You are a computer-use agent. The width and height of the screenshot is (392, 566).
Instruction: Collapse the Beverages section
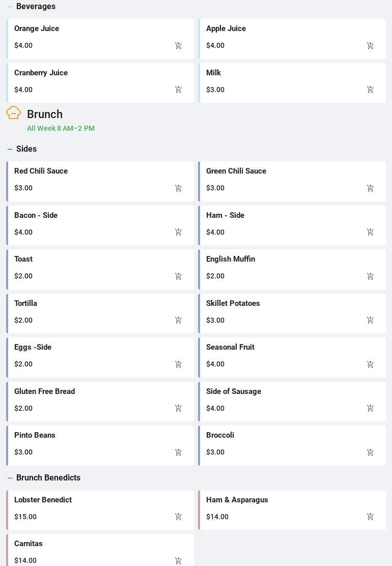(x=10, y=7)
